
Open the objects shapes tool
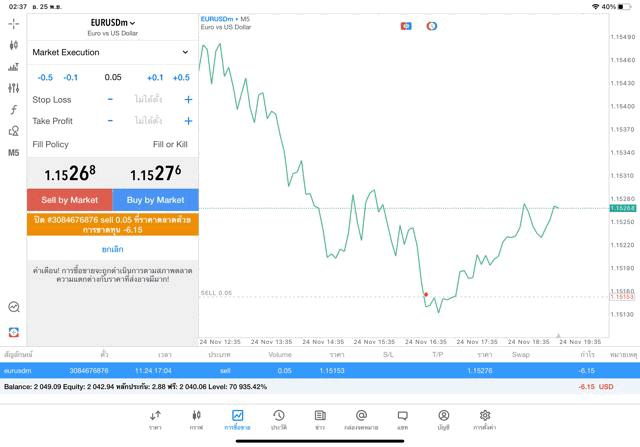(13, 131)
